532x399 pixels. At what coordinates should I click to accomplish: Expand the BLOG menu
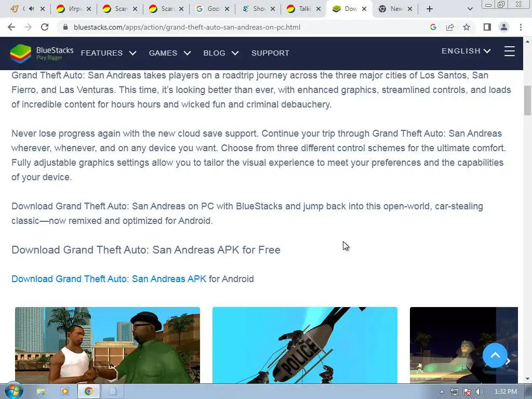click(x=221, y=53)
